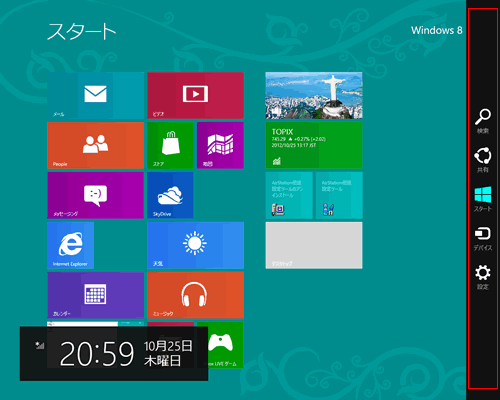Open the SkyDrive cloud tile

point(170,195)
